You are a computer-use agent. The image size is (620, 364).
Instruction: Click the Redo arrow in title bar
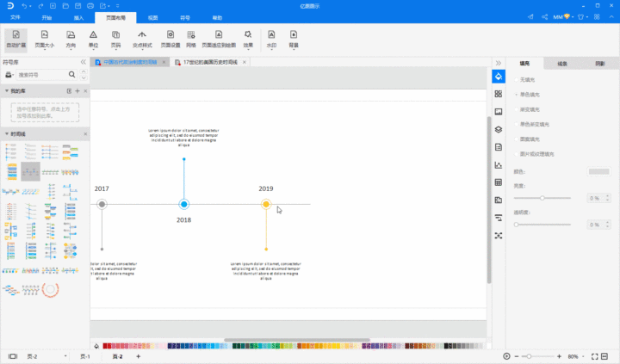tap(40, 6)
